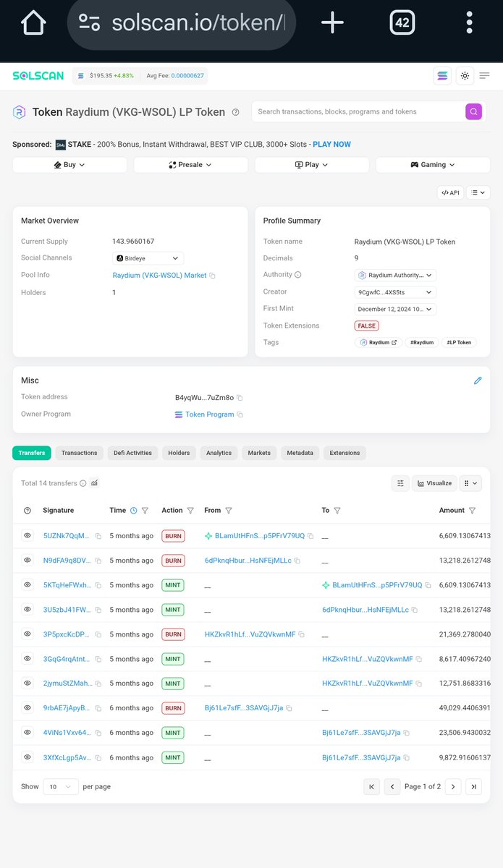Click the chart icon next to Total 14 transfers
Viewport: 503px width, 868px height.
[94, 483]
